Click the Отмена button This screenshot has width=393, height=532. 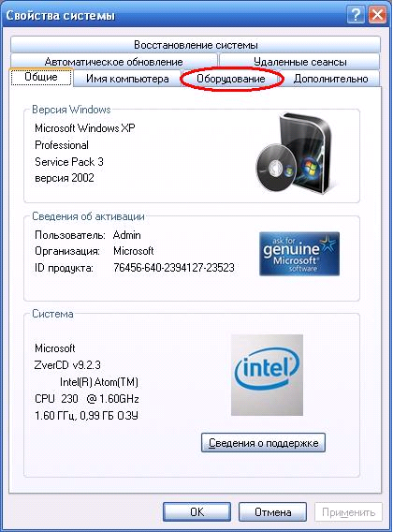pos(272,512)
